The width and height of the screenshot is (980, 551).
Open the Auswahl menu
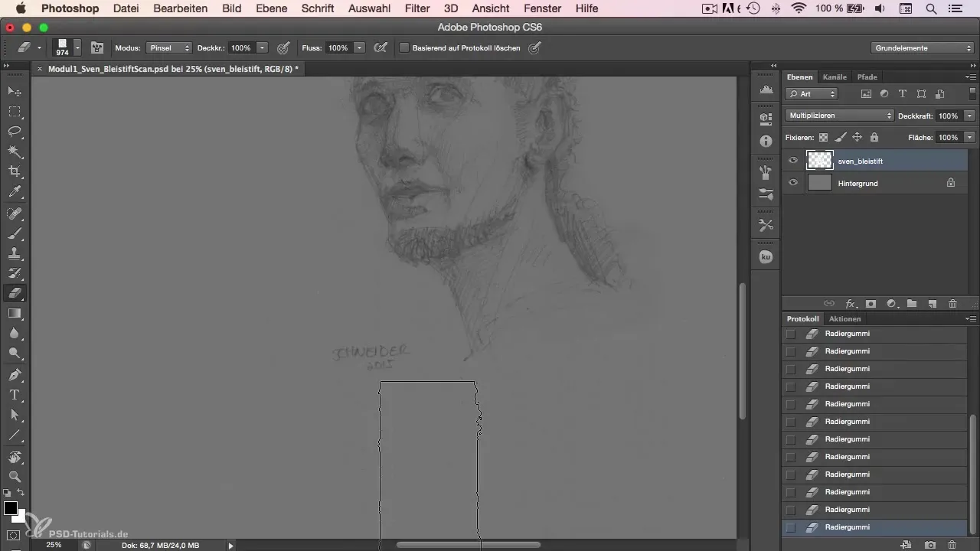tap(369, 8)
